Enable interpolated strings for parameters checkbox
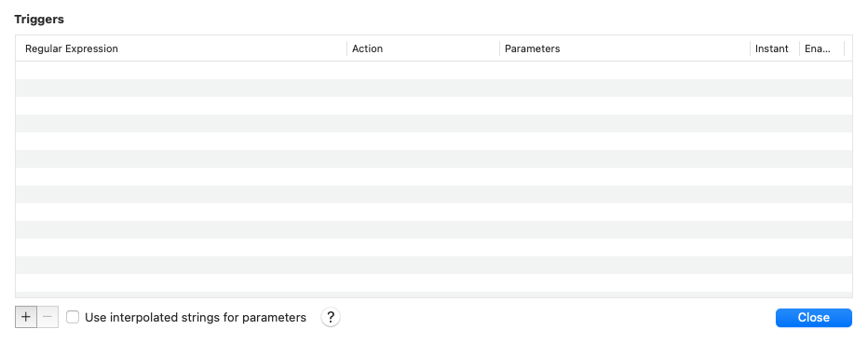 click(73, 318)
